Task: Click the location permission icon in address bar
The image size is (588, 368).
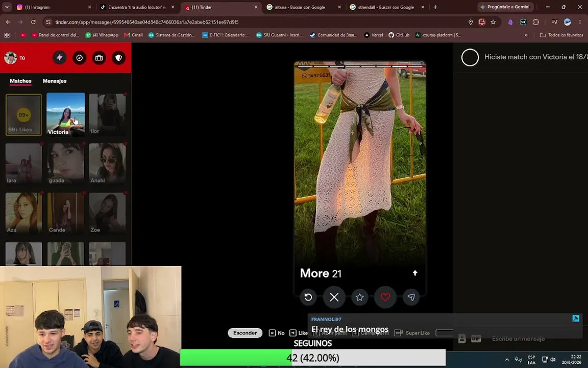Action: click(471, 22)
